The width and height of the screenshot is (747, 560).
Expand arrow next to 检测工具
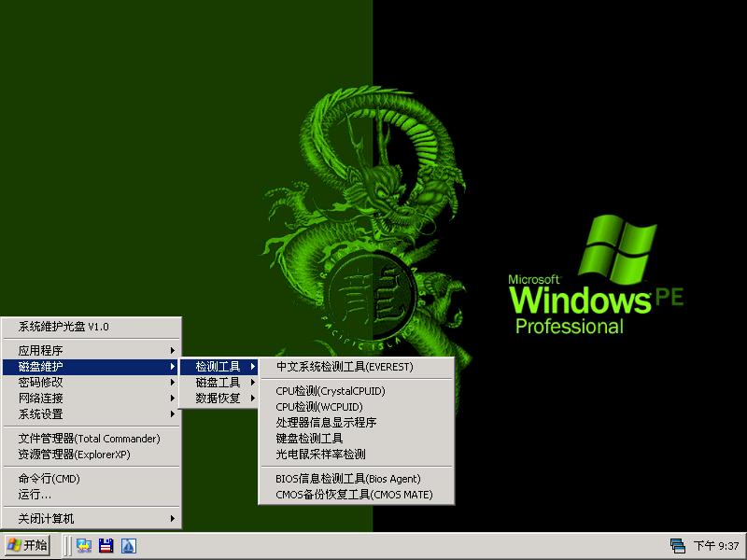pyautogui.click(x=253, y=367)
